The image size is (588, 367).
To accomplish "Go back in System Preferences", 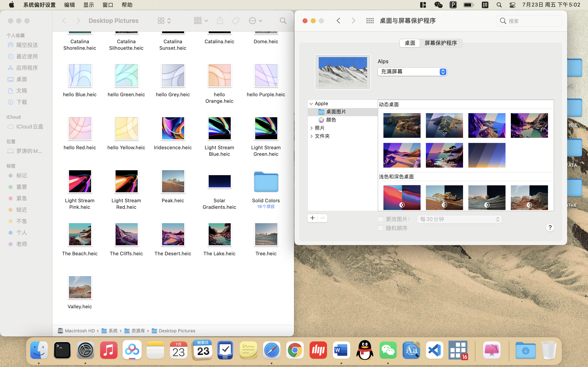I will pyautogui.click(x=339, y=21).
